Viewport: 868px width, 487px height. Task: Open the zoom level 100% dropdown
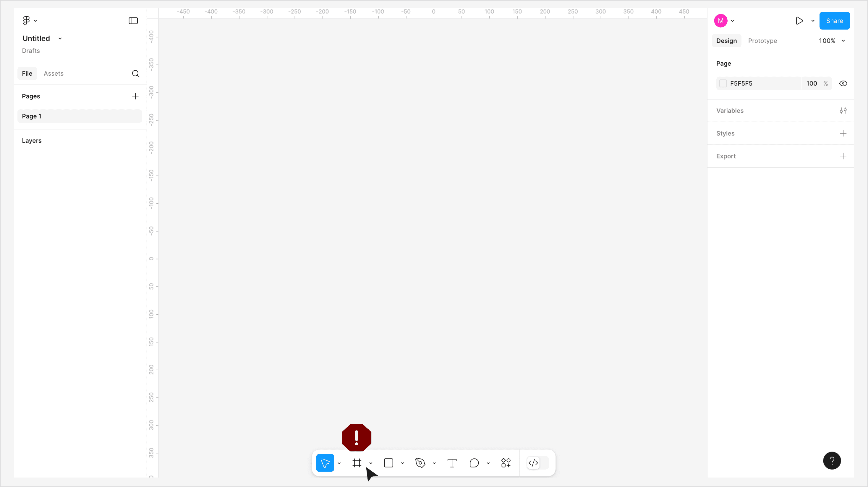tap(832, 41)
